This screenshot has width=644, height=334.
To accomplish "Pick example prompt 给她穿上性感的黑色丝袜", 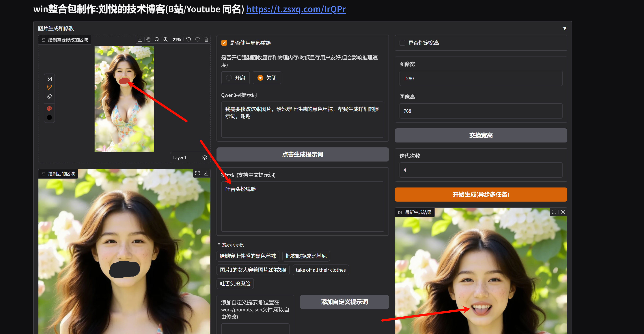I will coord(248,256).
